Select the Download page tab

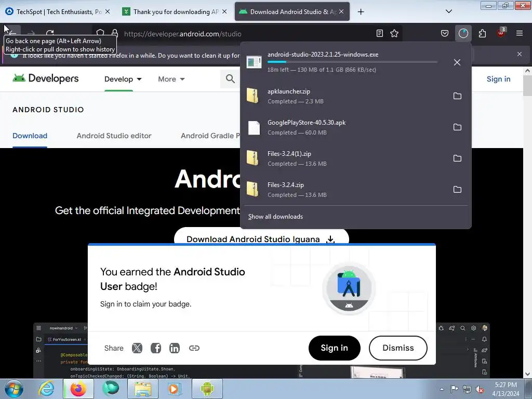(x=30, y=136)
